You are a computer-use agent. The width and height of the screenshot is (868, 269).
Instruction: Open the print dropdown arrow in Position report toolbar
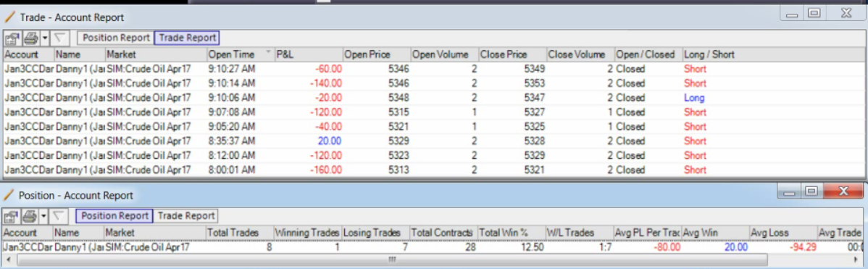[x=43, y=216]
